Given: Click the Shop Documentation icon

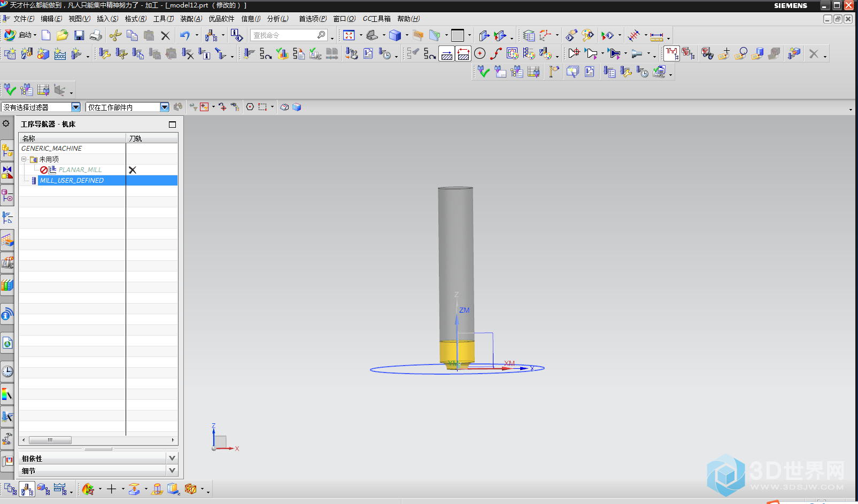Looking at the screenshot, I should click(x=368, y=53).
